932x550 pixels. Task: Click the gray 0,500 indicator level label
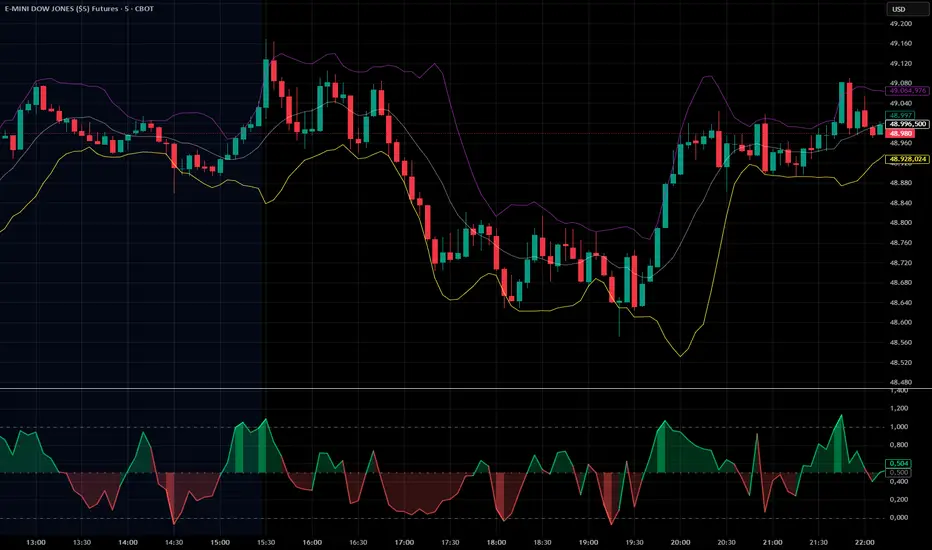(x=899, y=472)
